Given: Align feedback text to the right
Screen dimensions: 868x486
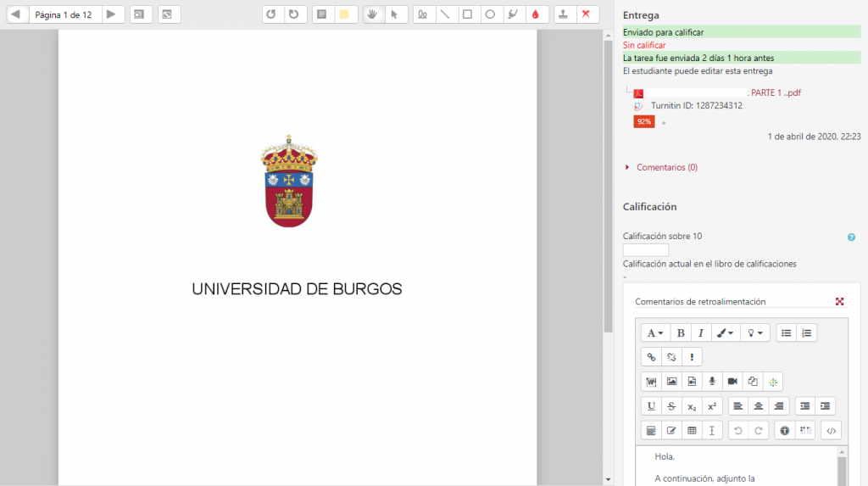Looking at the screenshot, I should [x=779, y=406].
